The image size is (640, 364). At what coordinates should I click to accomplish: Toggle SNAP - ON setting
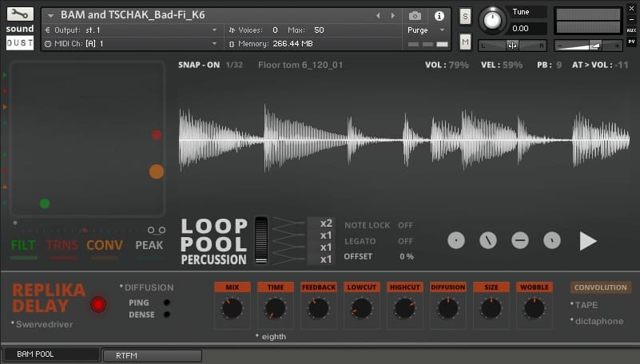click(x=199, y=65)
